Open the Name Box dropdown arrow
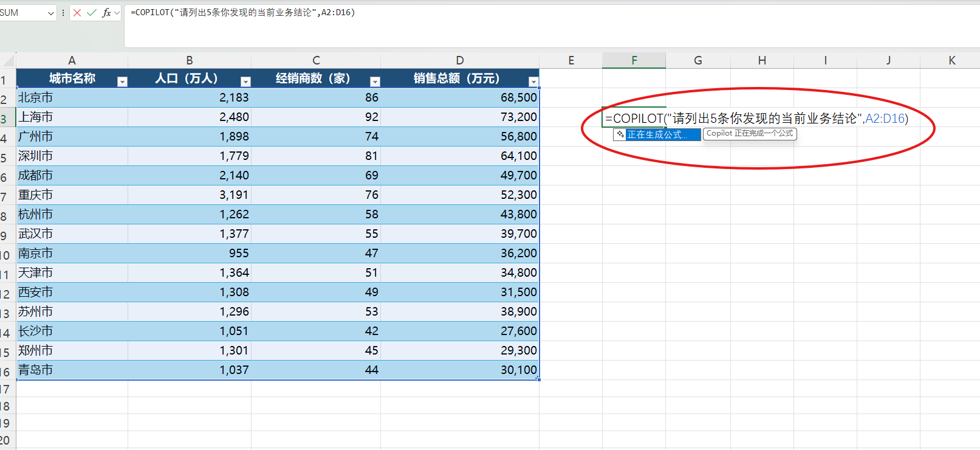This screenshot has height=450, width=980. click(x=50, y=13)
